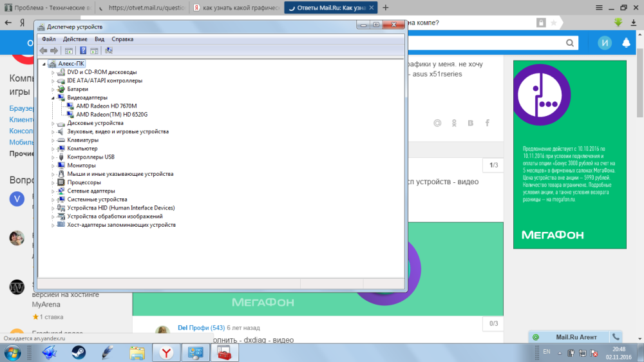Select Мыши и иные указывающие устройства
This screenshot has height=362, width=644.
click(120, 174)
